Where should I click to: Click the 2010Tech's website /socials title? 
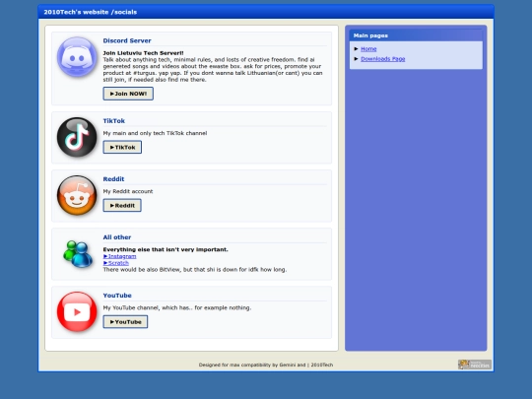coord(91,12)
